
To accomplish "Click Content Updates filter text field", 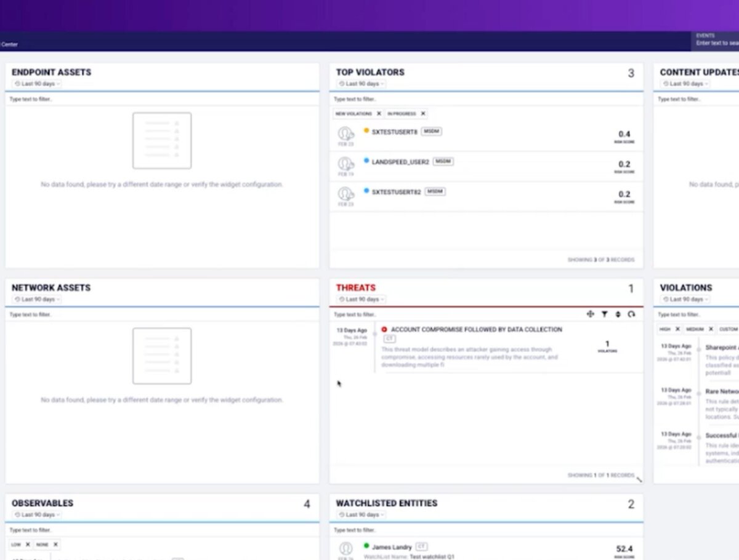I will click(697, 99).
